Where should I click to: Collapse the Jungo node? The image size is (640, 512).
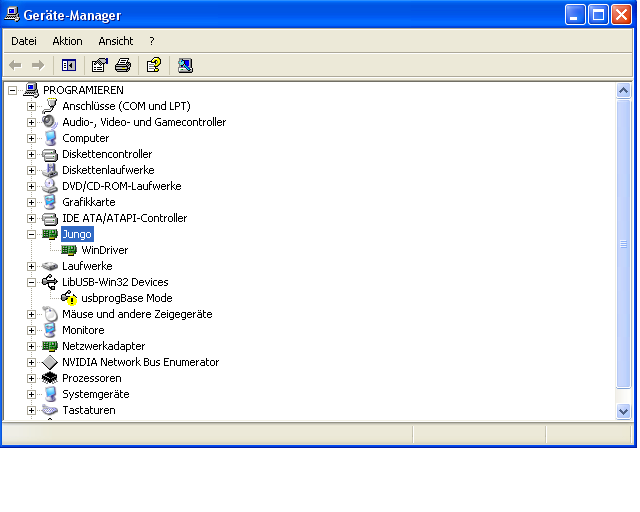[31, 234]
